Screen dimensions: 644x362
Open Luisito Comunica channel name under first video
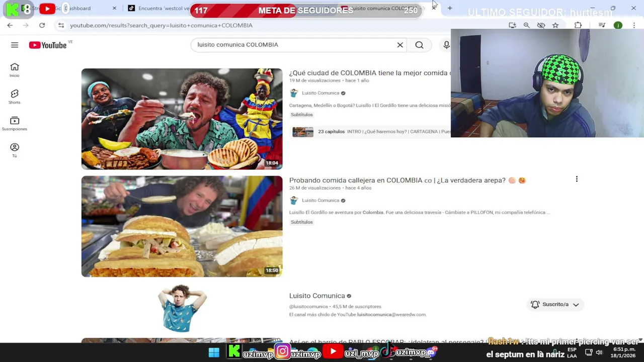click(x=320, y=93)
